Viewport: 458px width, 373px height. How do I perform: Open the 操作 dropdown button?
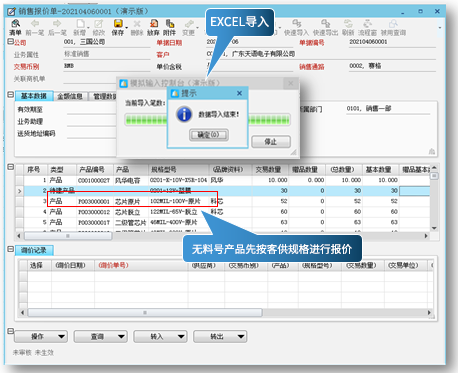point(41,337)
